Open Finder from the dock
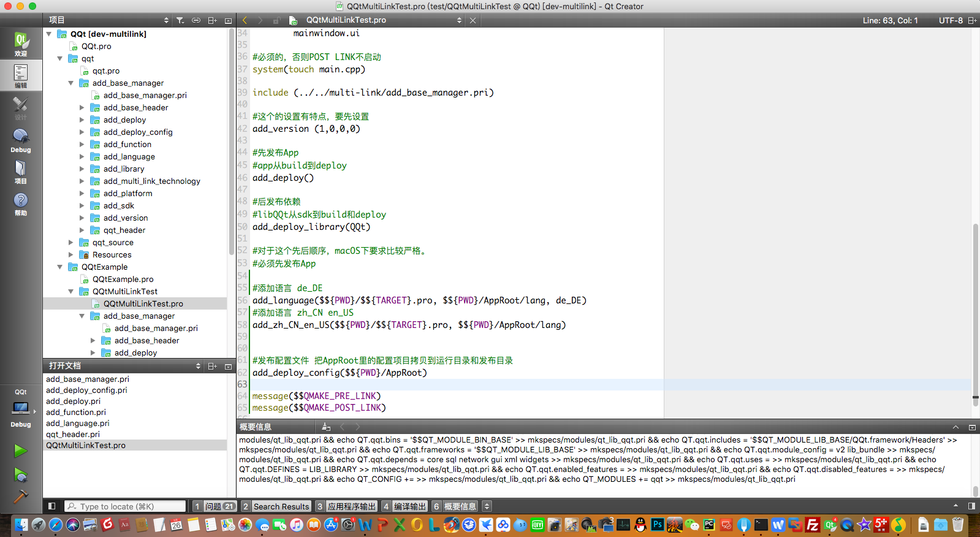Image resolution: width=980 pixels, height=537 pixels. pyautogui.click(x=21, y=525)
